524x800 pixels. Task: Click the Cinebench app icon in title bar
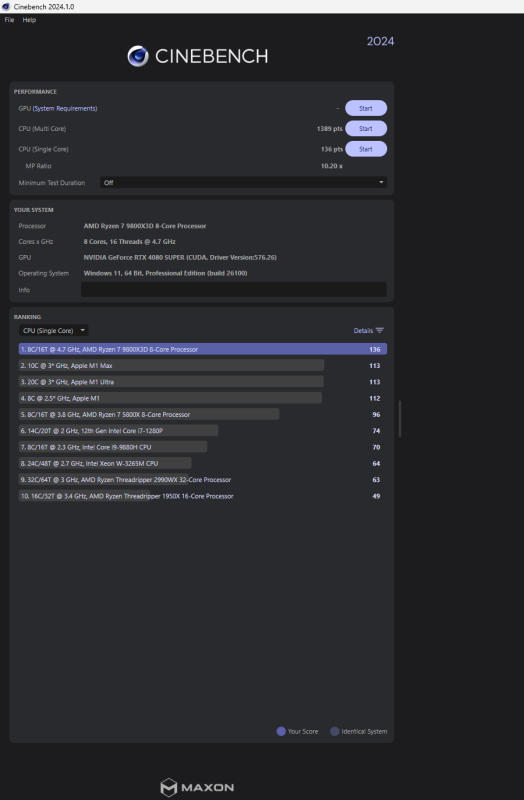pos(6,7)
